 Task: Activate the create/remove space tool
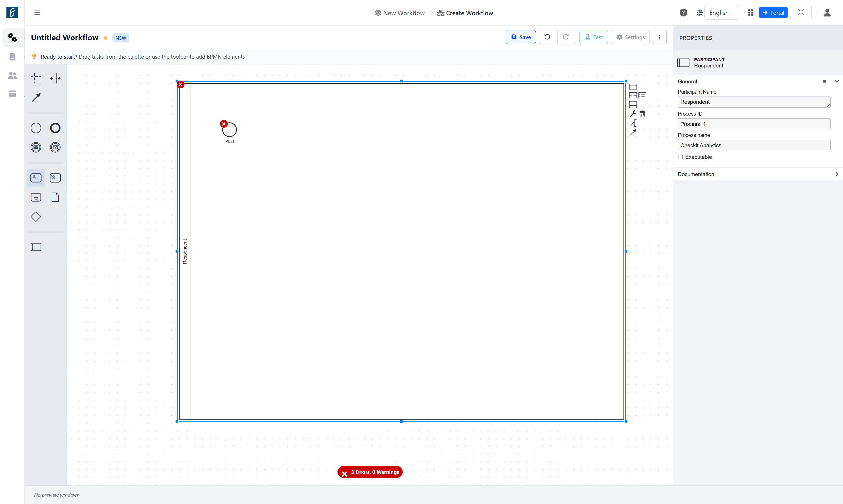(x=55, y=78)
